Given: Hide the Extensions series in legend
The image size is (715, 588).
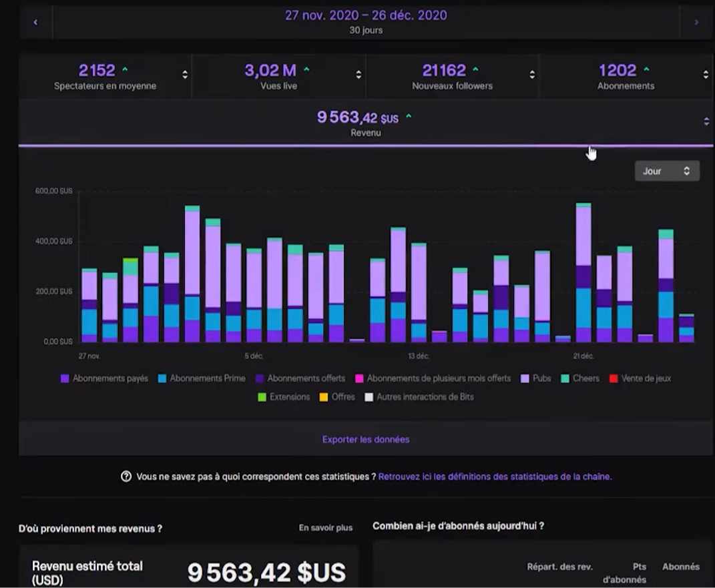Looking at the screenshot, I should coord(283,396).
